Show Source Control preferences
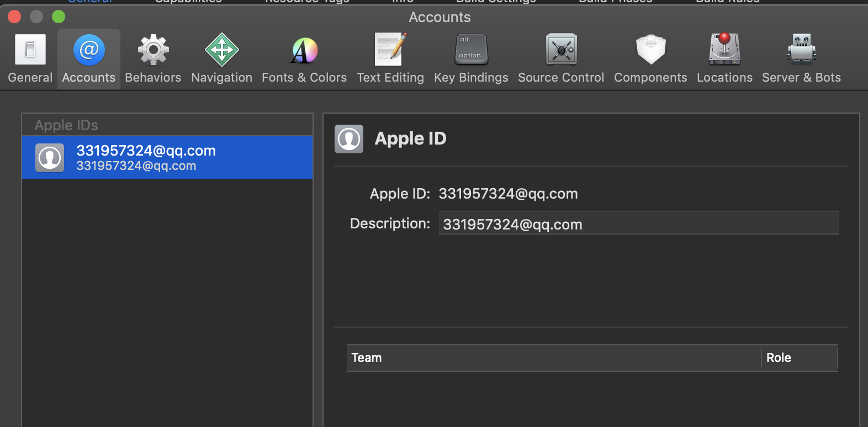The height and width of the screenshot is (427, 868). pos(561,58)
